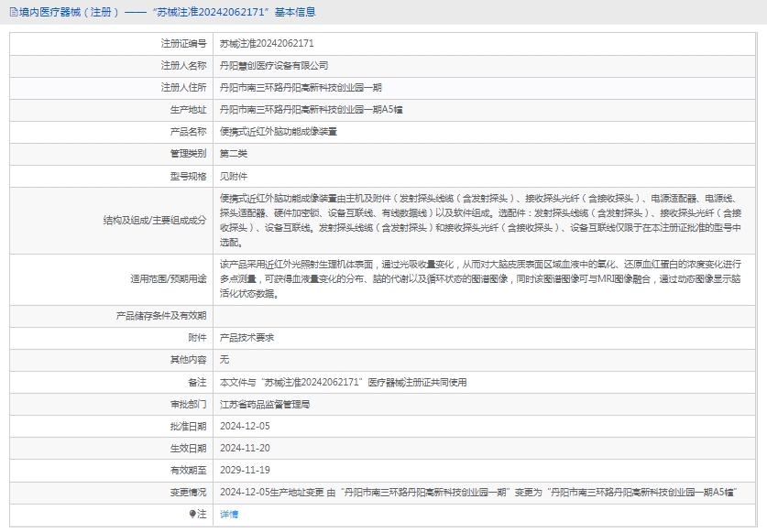Select registration number 苏械注准20242062171 value cell
767x532 pixels.
point(267,43)
